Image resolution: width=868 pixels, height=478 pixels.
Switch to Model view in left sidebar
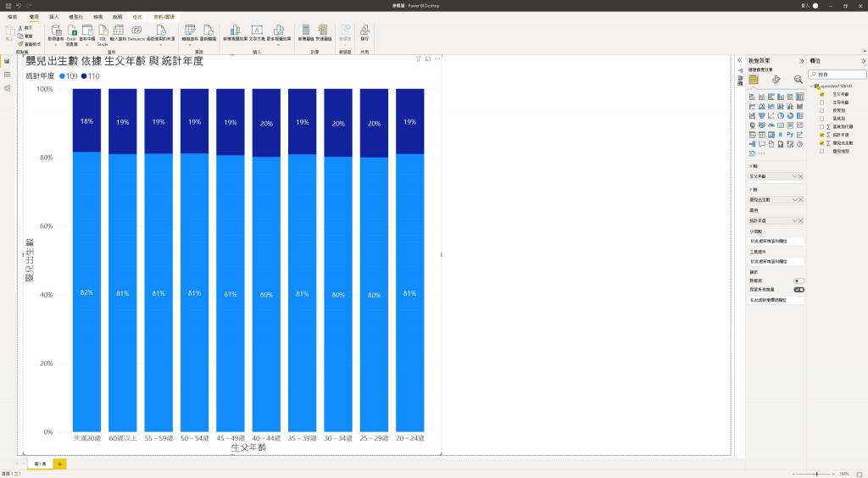click(x=7, y=88)
